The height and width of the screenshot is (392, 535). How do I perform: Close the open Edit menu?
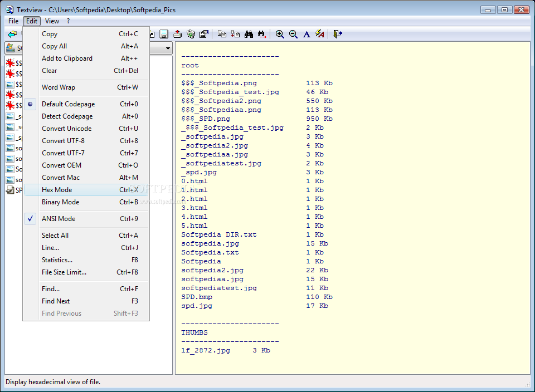[x=32, y=21]
